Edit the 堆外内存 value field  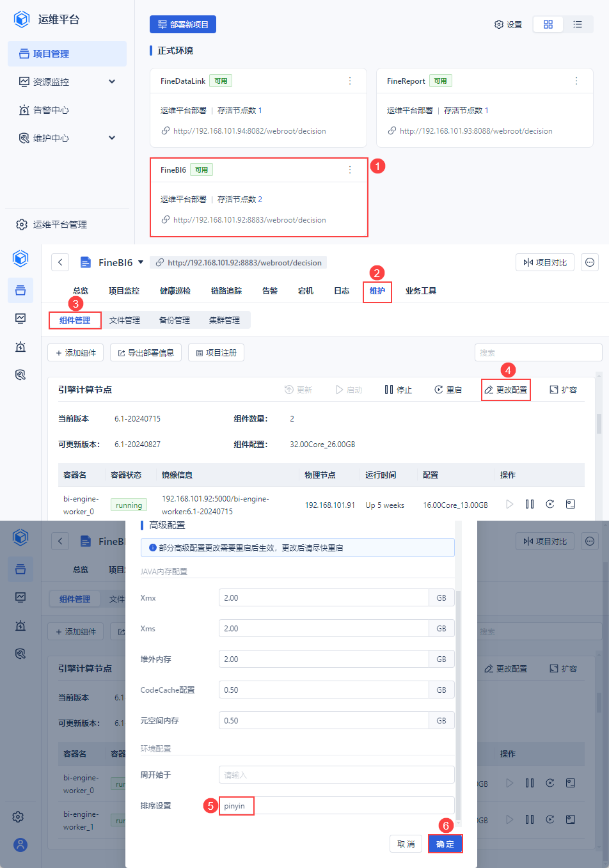pyautogui.click(x=324, y=659)
